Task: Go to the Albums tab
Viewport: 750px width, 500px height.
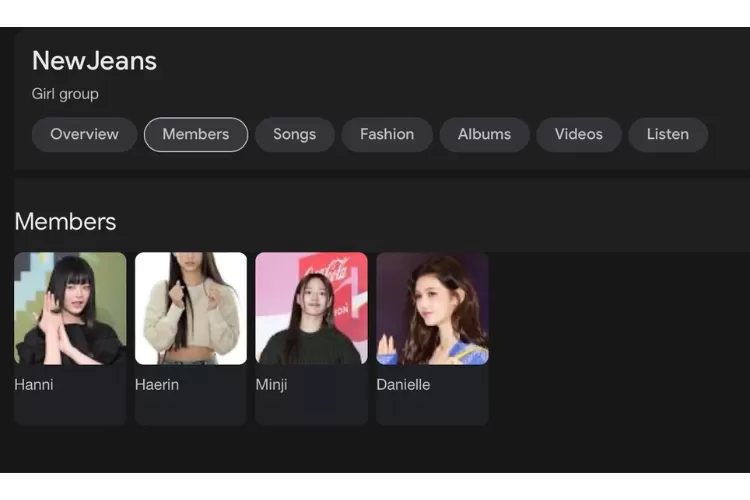Action: point(485,134)
